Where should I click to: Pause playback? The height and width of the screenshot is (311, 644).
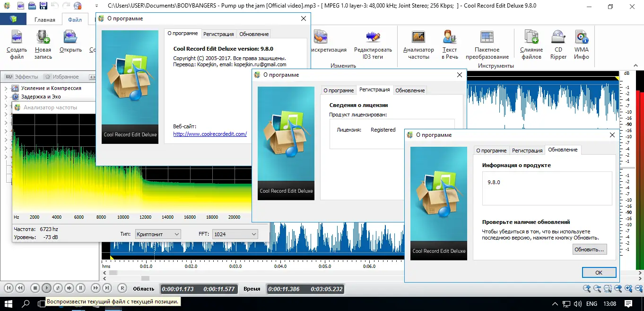click(x=80, y=288)
